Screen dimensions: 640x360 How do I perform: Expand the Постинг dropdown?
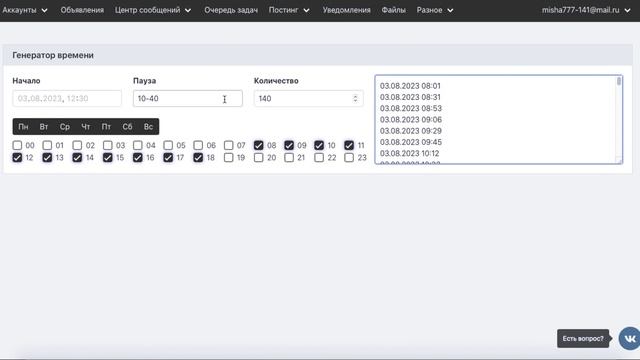tap(289, 10)
